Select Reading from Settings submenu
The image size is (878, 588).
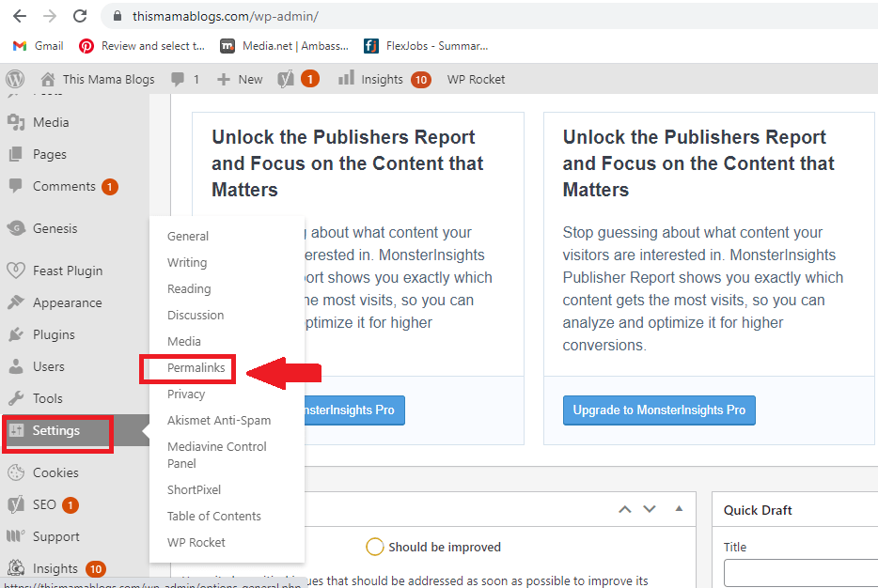(x=189, y=288)
